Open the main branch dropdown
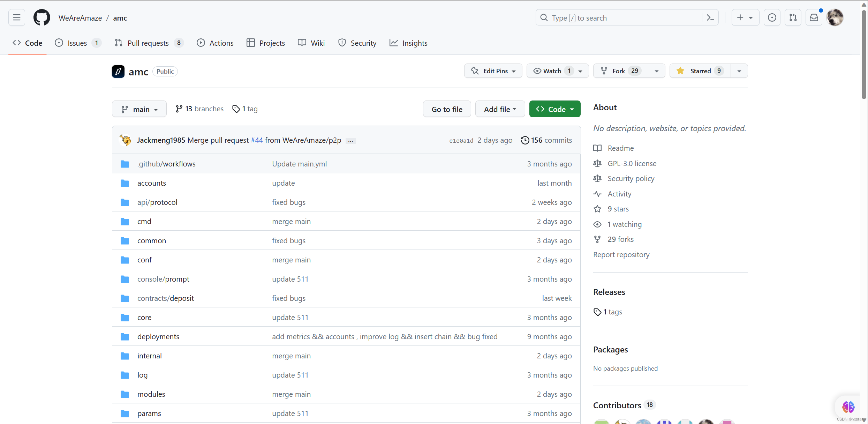Viewport: 868px width, 424px height. pos(139,109)
